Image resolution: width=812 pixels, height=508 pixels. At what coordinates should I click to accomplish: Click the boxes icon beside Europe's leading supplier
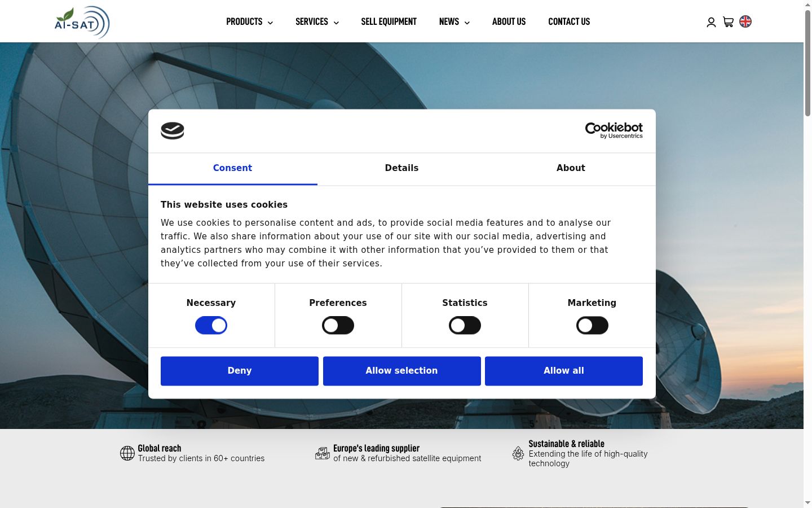(323, 453)
